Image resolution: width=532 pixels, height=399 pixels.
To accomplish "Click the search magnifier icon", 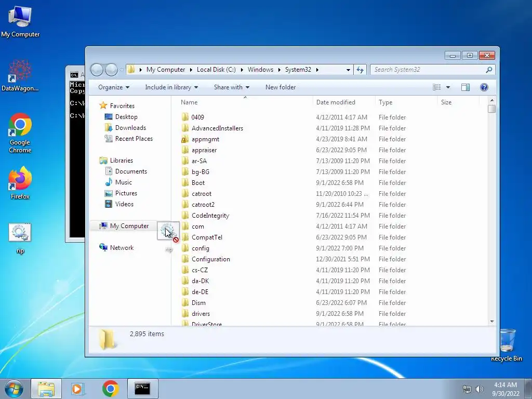I will pos(489,70).
